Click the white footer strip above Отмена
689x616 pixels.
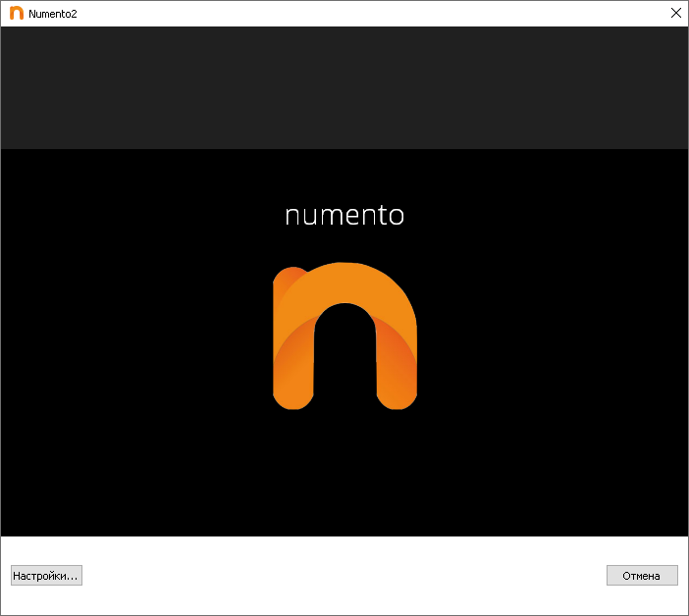[x=642, y=549]
